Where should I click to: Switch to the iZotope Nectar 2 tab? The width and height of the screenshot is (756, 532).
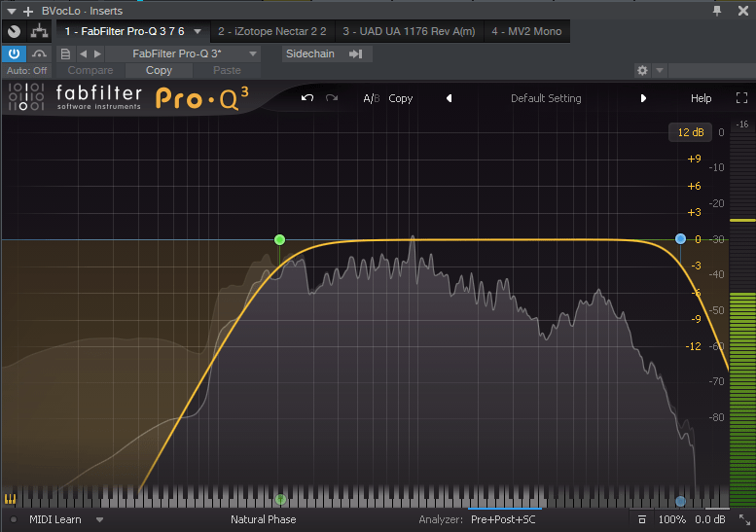click(x=271, y=32)
